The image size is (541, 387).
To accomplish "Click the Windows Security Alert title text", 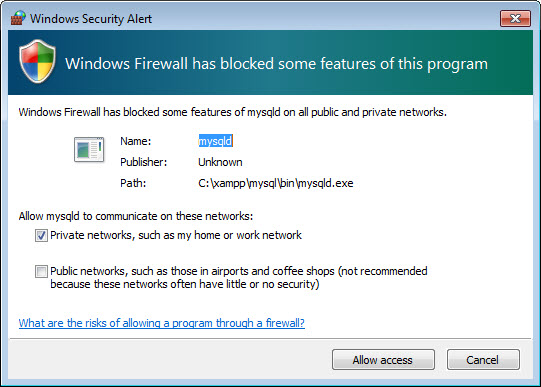I will (91, 19).
